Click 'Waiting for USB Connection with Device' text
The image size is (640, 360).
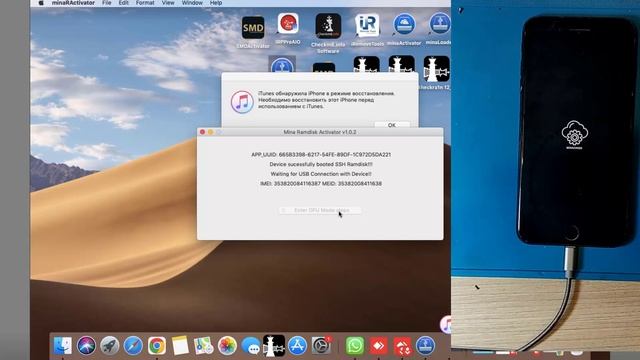pyautogui.click(x=321, y=174)
